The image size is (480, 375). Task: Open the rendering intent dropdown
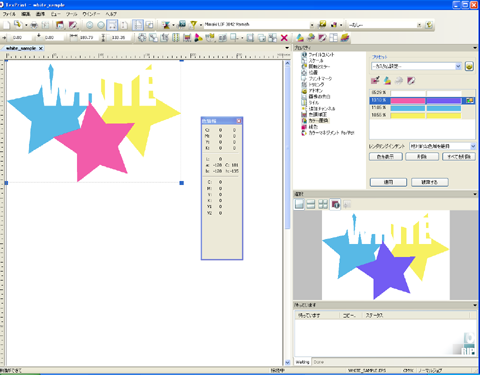click(442, 146)
